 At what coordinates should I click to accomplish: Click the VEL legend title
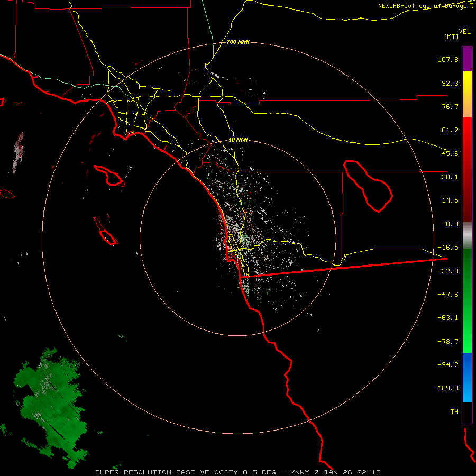coord(464,32)
